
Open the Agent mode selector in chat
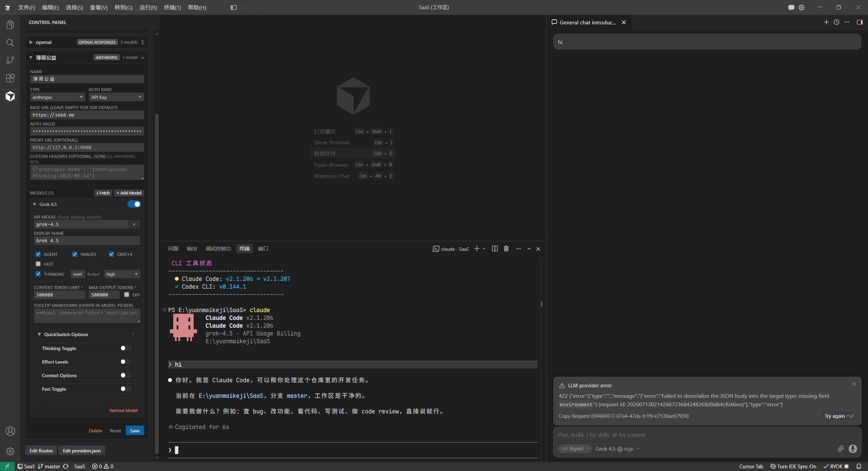[x=575, y=449]
